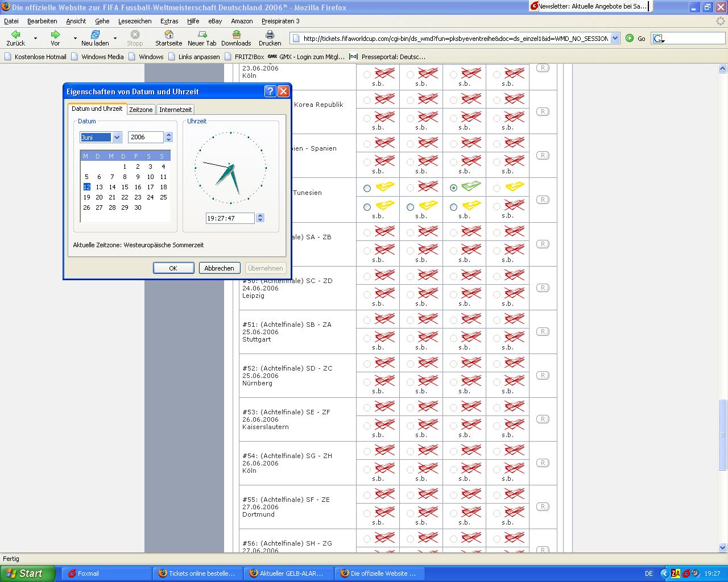Open the Downloads toolbar icon

point(235,35)
